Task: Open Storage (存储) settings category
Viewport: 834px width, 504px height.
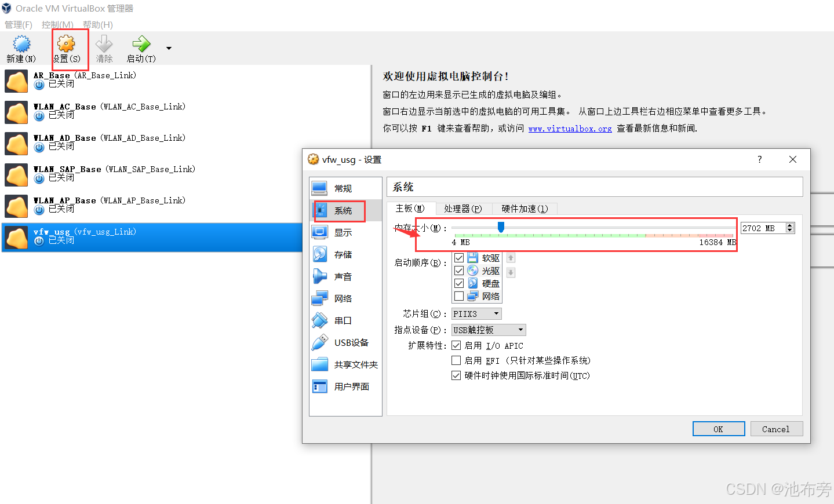Action: pyautogui.click(x=345, y=254)
